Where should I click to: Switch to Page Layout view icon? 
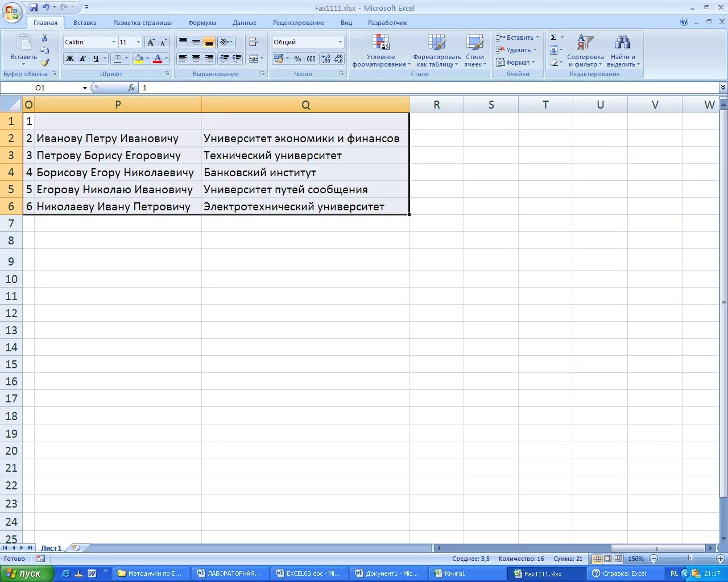[607, 559]
